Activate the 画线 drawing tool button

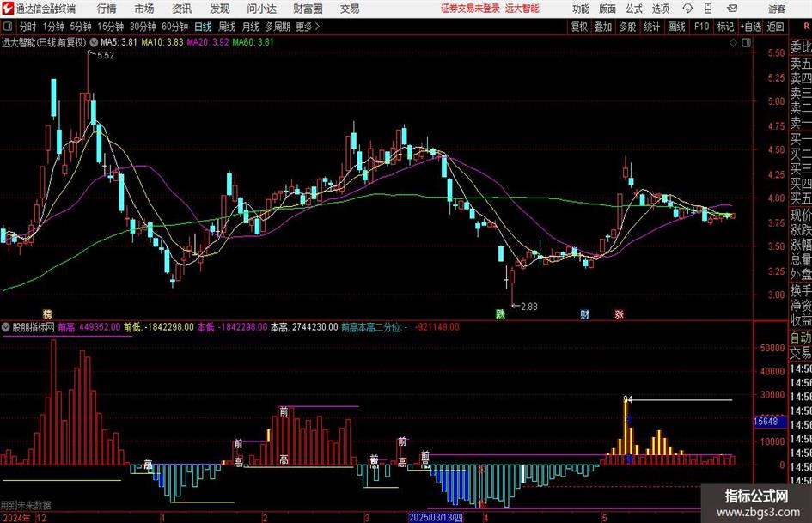(x=676, y=27)
